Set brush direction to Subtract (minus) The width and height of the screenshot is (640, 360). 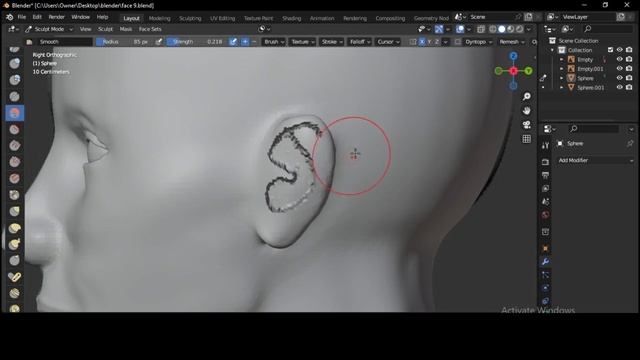click(x=254, y=42)
